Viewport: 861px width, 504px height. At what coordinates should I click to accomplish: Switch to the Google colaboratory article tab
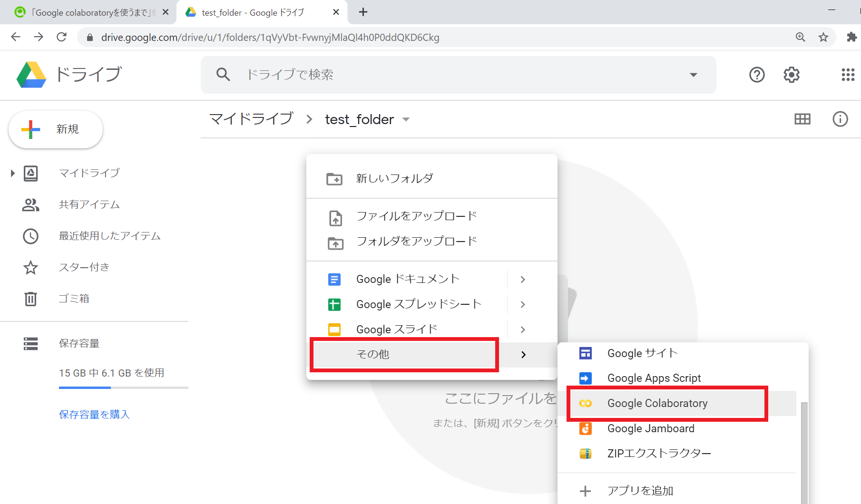click(x=88, y=12)
